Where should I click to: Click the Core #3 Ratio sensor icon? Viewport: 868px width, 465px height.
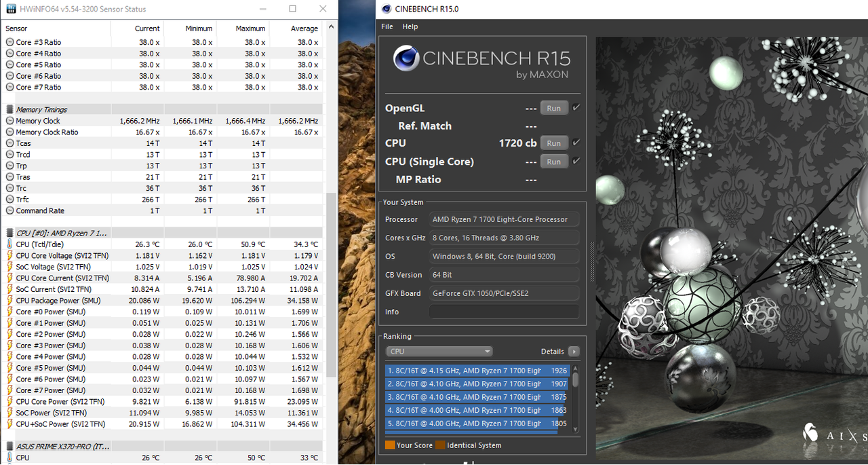tap(9, 42)
